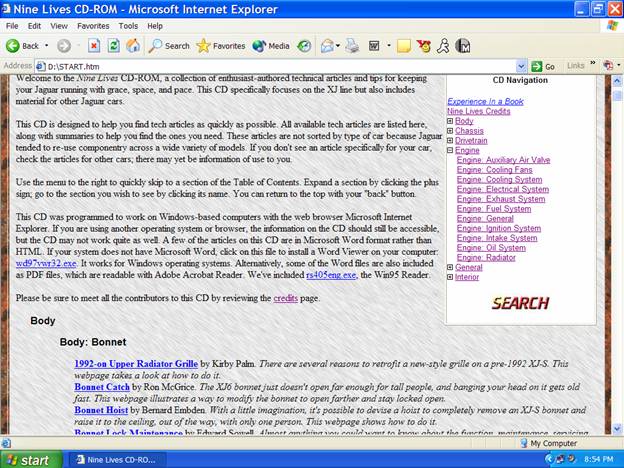The image size is (624, 468).
Task: Click the rs405eng.exe link
Action: coord(331,275)
